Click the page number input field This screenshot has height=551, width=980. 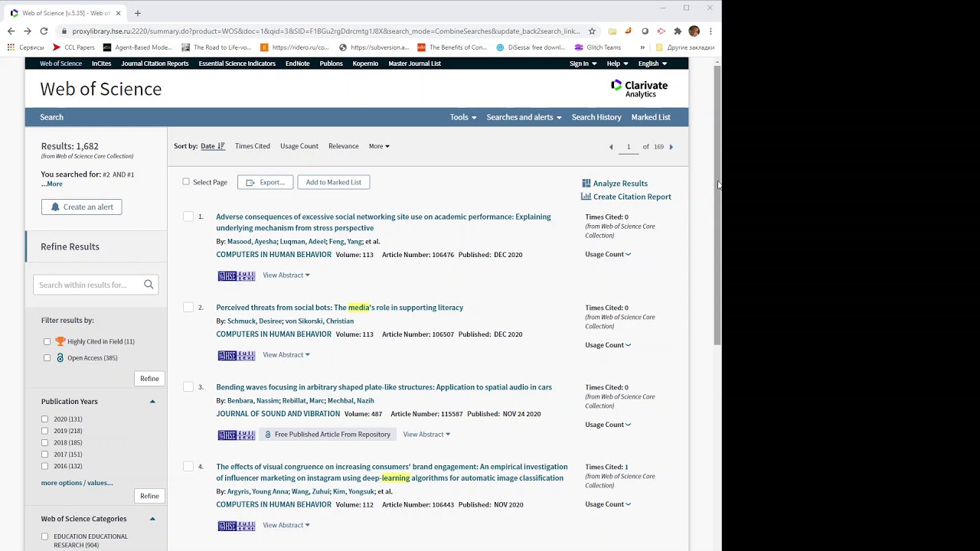coord(629,147)
